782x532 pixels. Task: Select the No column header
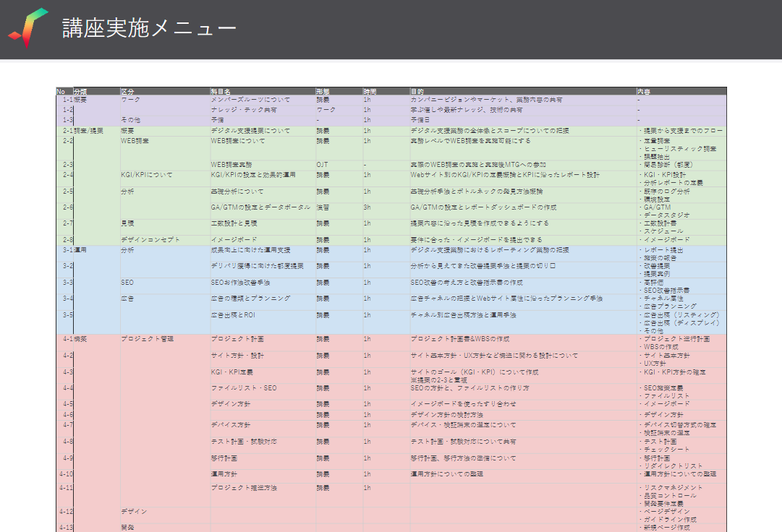click(x=61, y=92)
